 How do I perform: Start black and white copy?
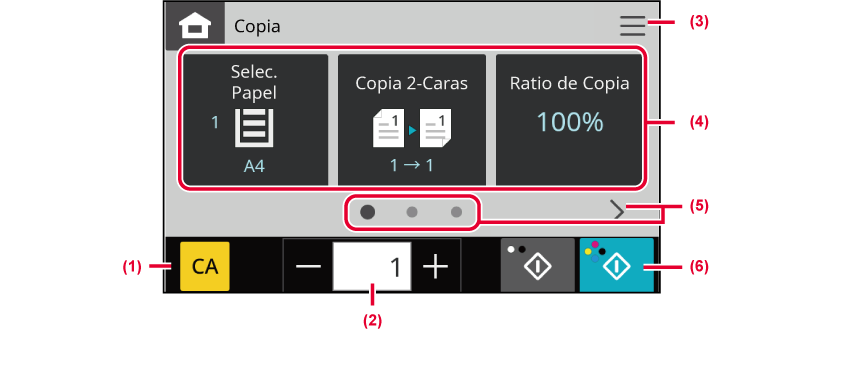(538, 265)
